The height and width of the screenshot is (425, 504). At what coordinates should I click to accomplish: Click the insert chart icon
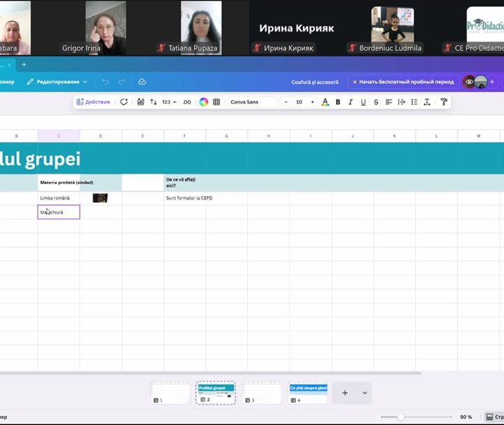(x=141, y=102)
